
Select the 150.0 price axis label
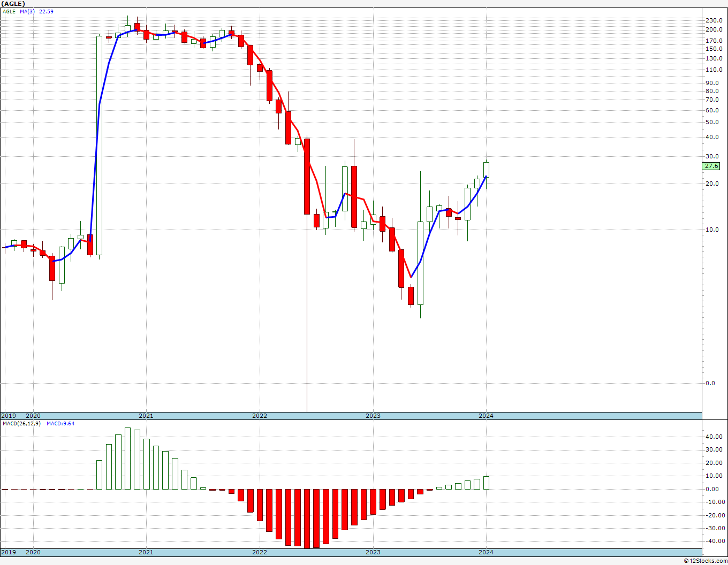(714, 48)
